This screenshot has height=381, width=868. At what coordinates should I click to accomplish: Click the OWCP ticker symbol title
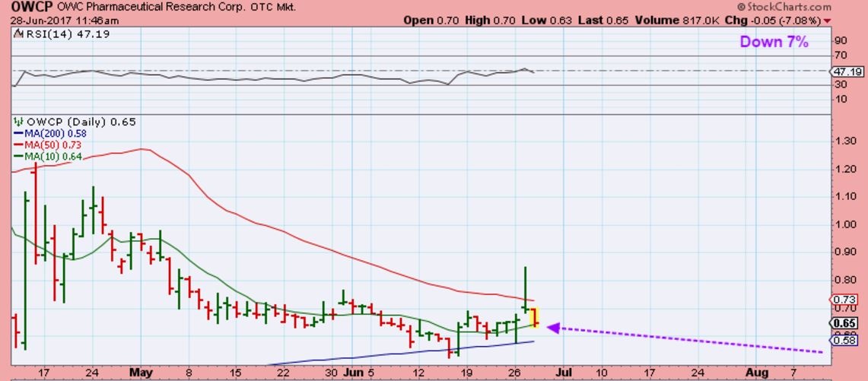pyautogui.click(x=27, y=8)
